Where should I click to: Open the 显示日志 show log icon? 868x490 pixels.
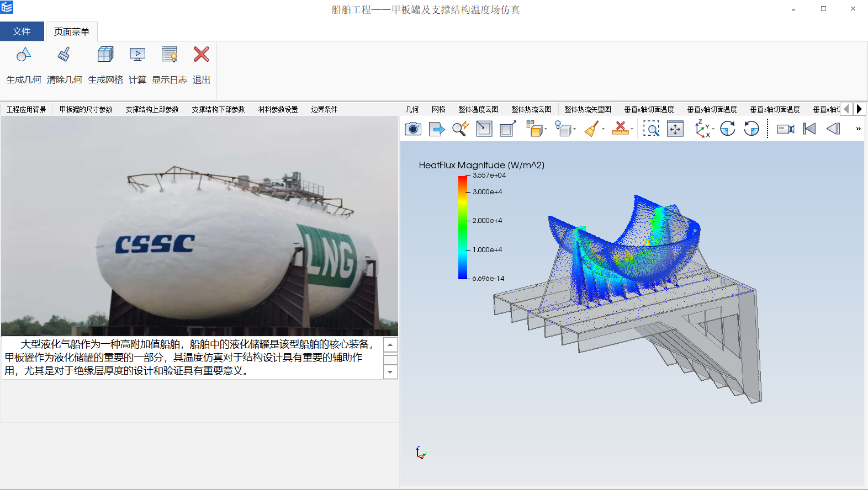click(x=170, y=54)
